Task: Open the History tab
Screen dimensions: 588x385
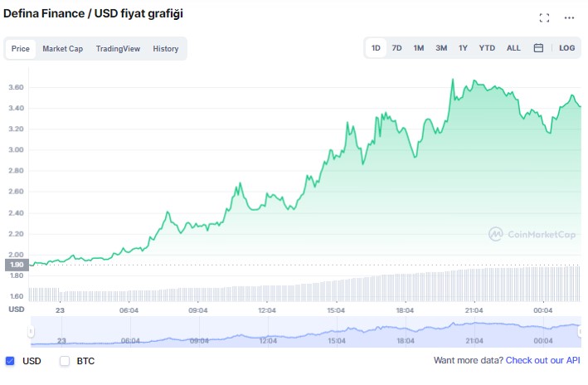Action: (165, 49)
